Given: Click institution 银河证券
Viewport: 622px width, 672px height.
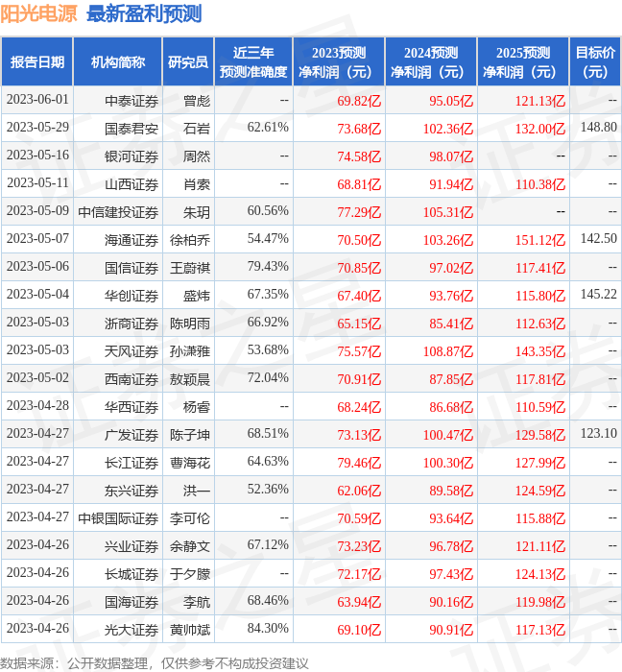Looking at the screenshot, I should (x=132, y=156).
